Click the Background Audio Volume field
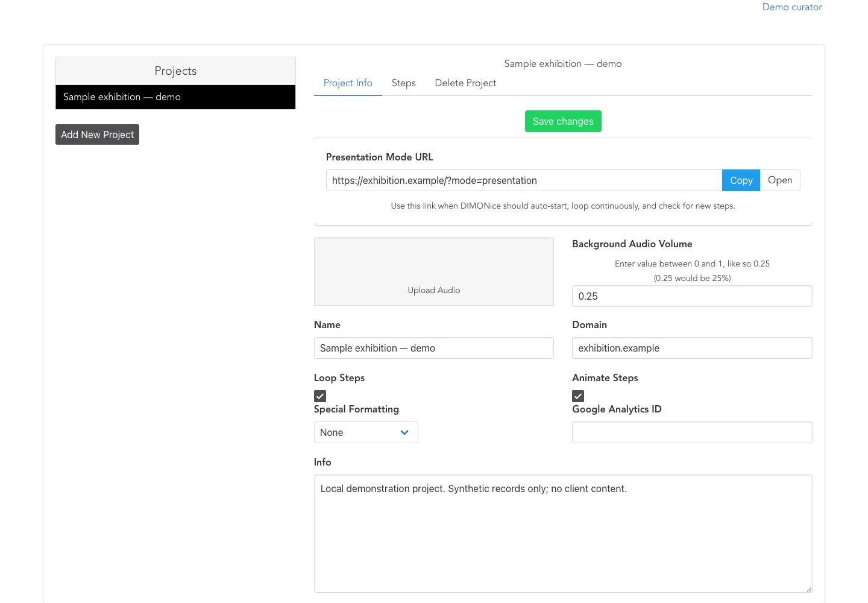Screen dimensions: 868x603 tap(692, 296)
